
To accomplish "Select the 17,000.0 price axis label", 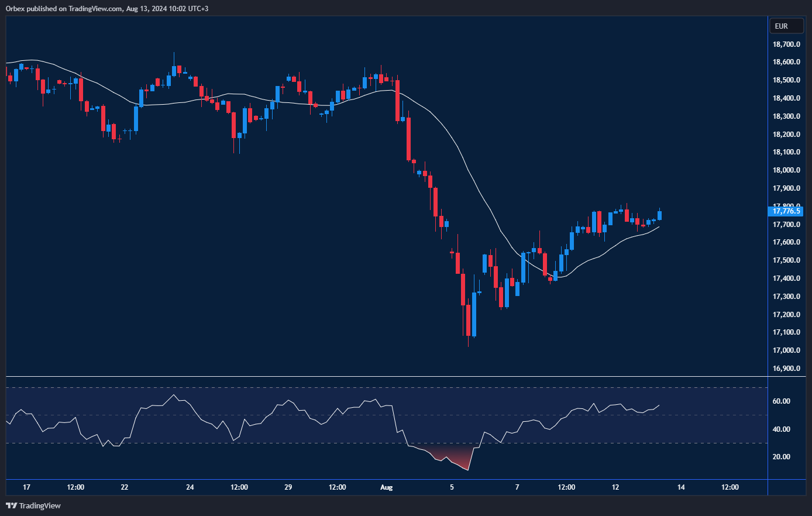I will tap(786, 350).
